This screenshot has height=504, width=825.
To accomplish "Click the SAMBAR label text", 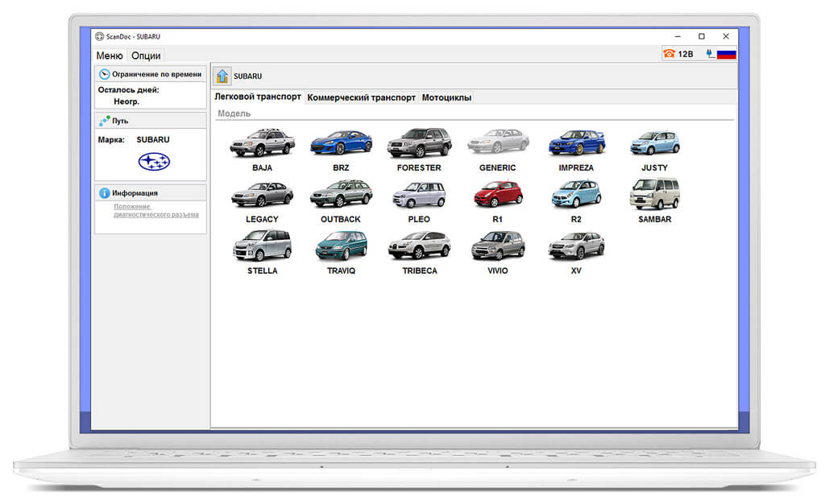I will (x=655, y=219).
